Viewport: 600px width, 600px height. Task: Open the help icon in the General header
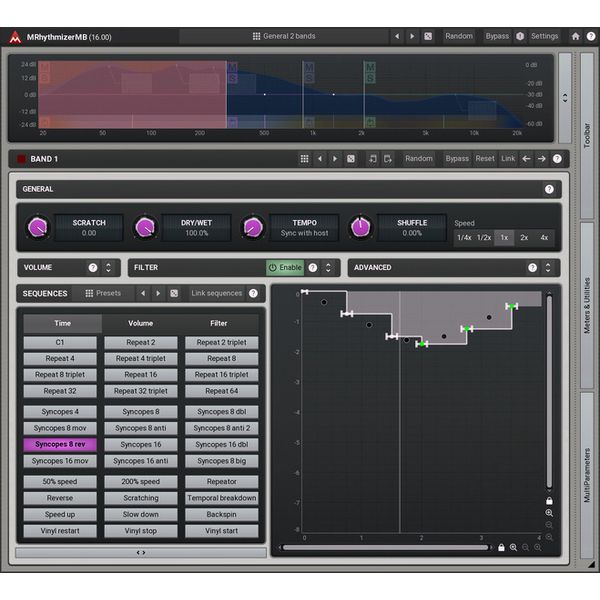point(549,189)
